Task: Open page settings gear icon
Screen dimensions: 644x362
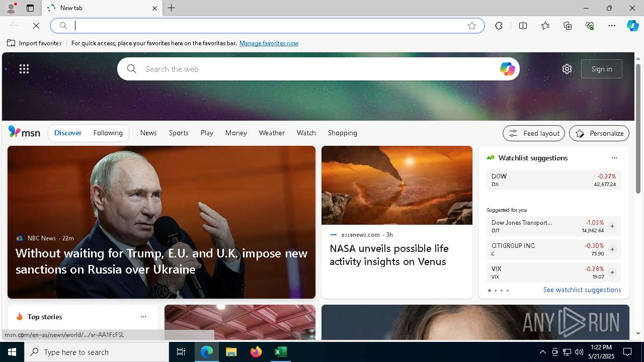Action: tap(567, 69)
